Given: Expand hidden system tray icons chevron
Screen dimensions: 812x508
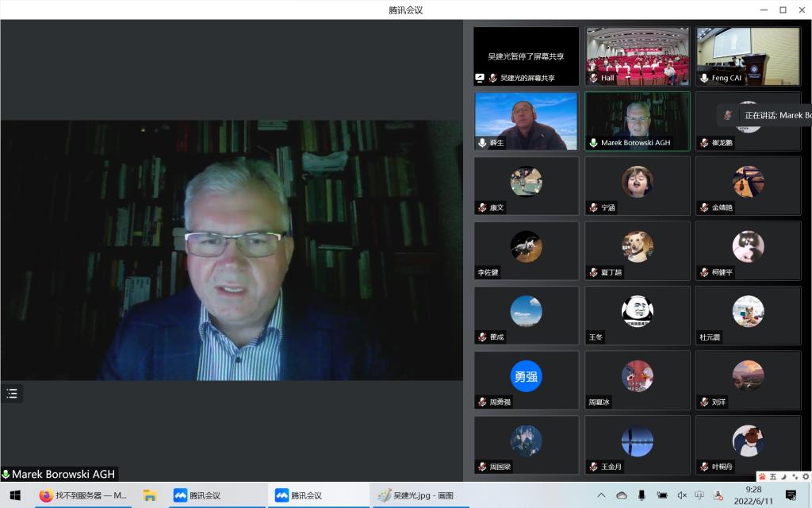Looking at the screenshot, I should (601, 495).
